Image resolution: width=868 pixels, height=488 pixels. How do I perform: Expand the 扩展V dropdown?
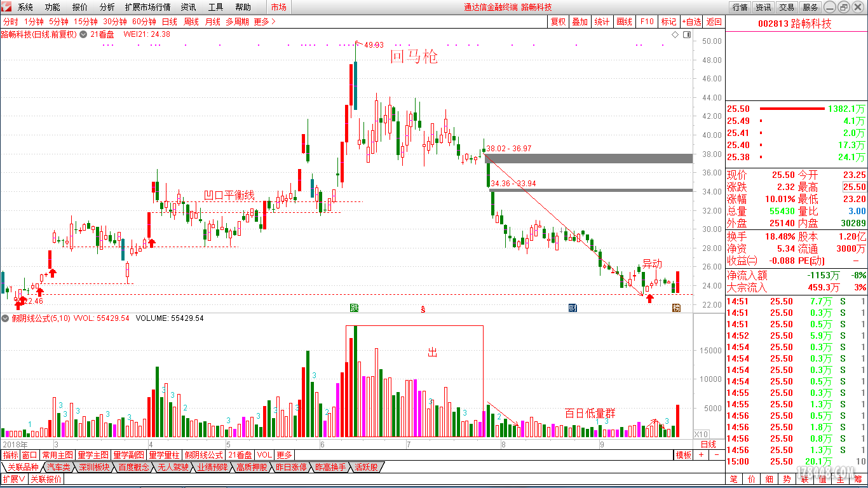(x=14, y=479)
